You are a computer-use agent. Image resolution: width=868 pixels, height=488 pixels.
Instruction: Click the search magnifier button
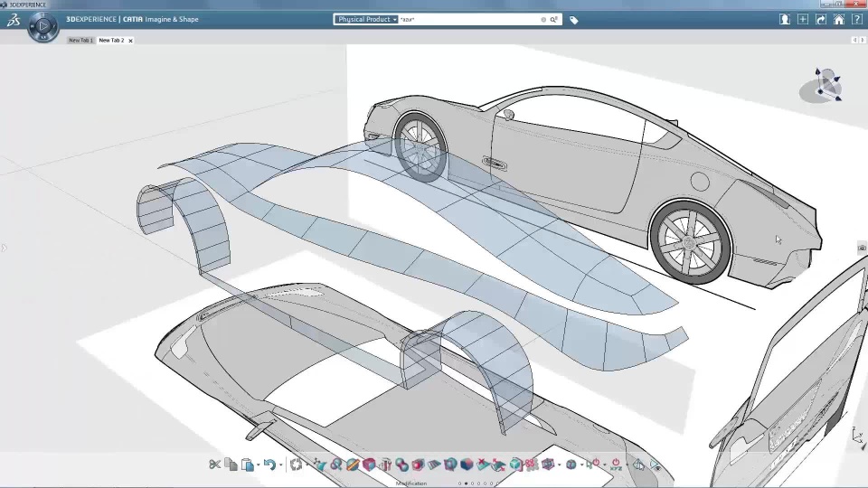coord(553,19)
